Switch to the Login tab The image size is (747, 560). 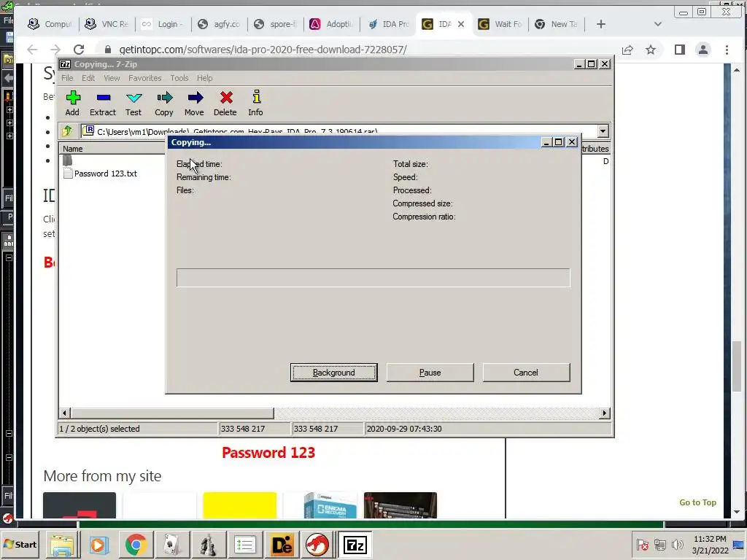coord(163,24)
